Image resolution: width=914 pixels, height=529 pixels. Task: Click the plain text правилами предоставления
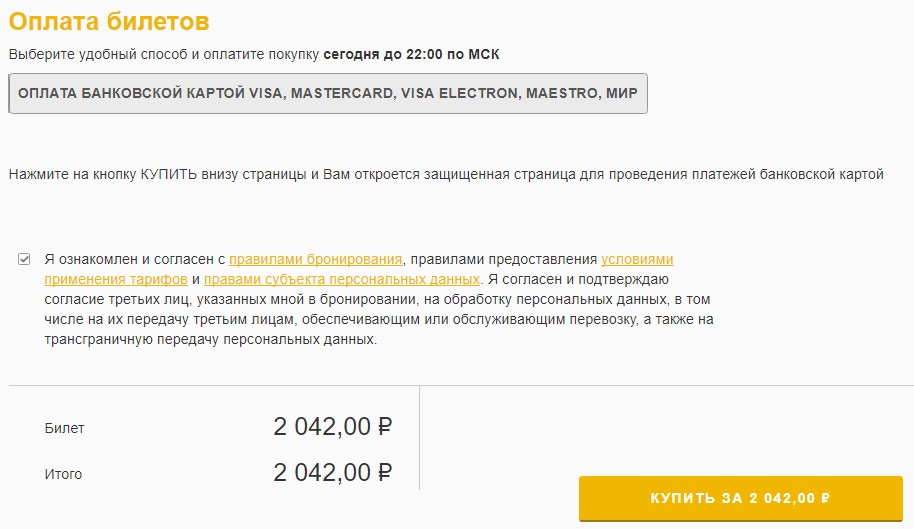(x=503, y=259)
